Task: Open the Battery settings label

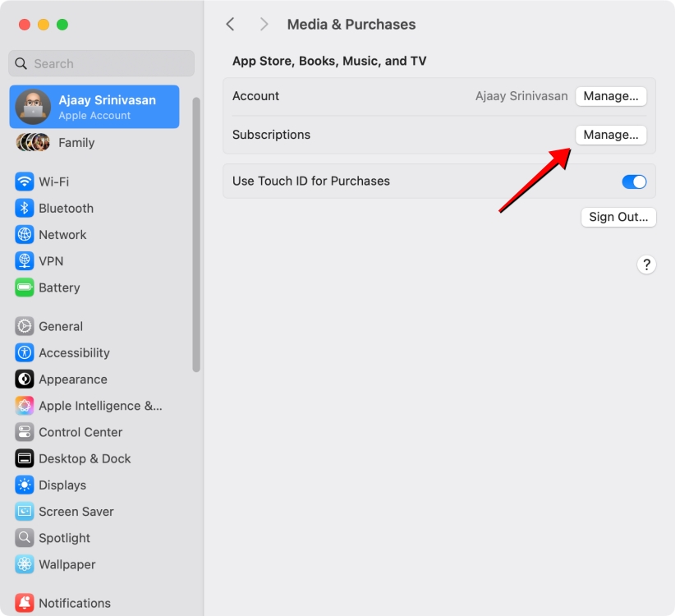Action: pos(59,287)
